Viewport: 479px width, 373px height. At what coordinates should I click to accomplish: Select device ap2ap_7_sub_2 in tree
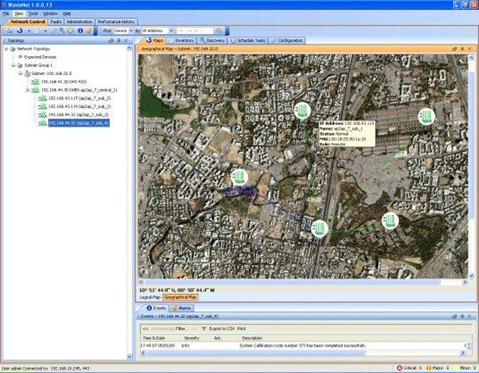[x=79, y=98]
